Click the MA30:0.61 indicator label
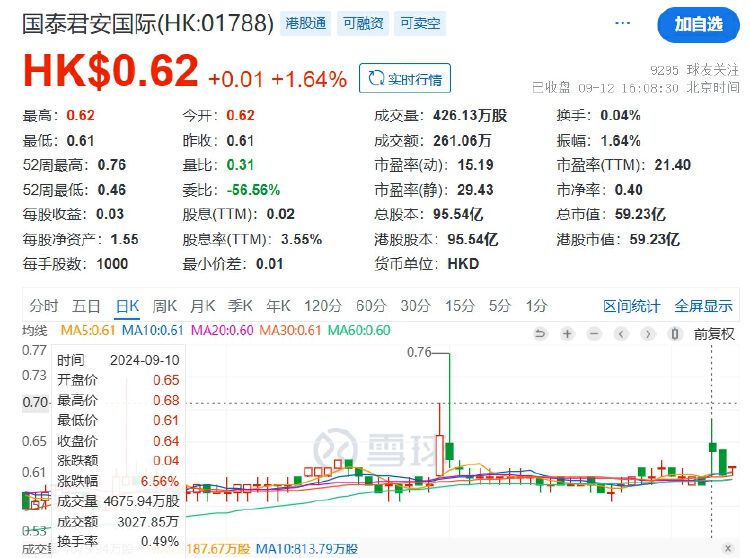The height and width of the screenshot is (558, 750). point(290,330)
